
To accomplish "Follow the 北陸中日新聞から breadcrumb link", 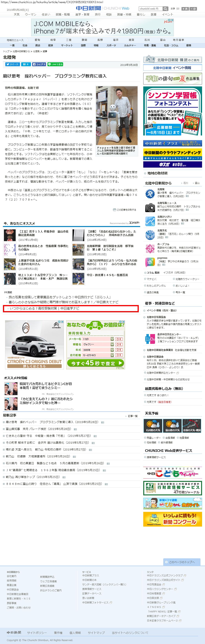I will tap(21, 51).
